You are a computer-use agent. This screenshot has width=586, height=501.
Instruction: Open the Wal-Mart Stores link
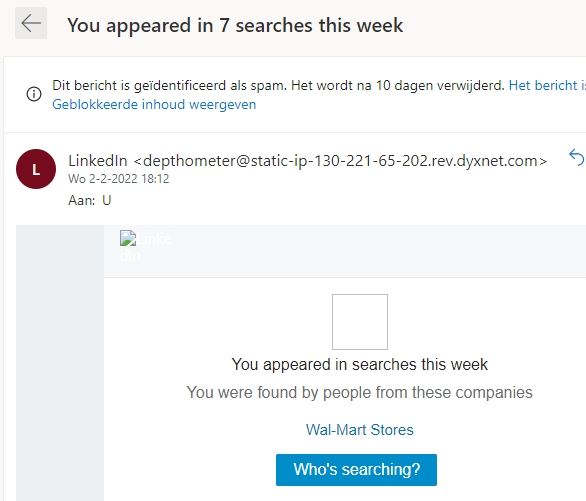[360, 430]
